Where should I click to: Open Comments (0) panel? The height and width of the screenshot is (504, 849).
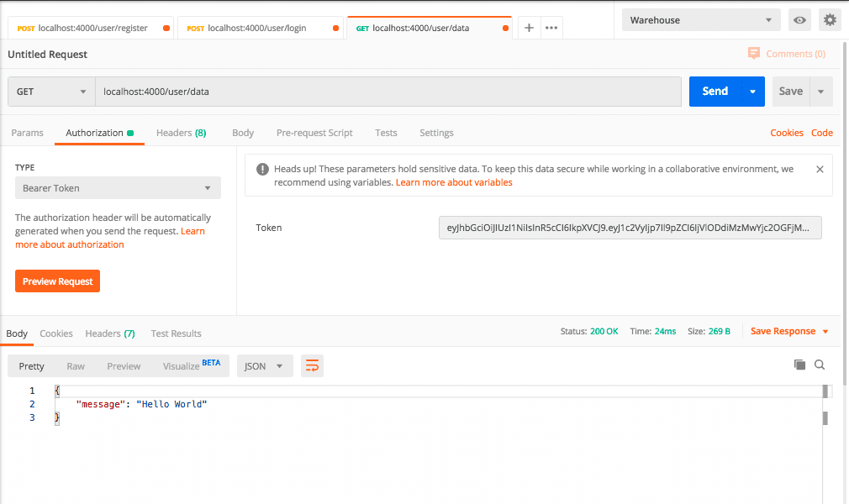(787, 54)
